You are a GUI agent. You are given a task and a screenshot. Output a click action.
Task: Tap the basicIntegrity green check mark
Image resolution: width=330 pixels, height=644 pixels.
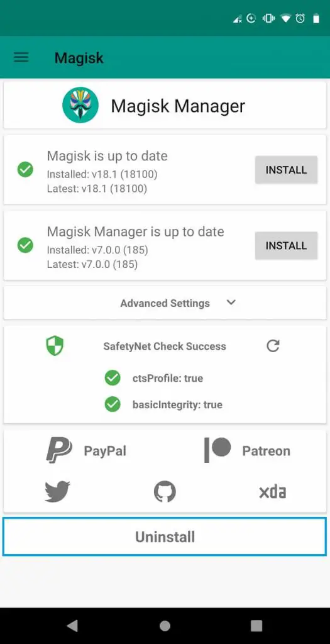click(x=113, y=404)
